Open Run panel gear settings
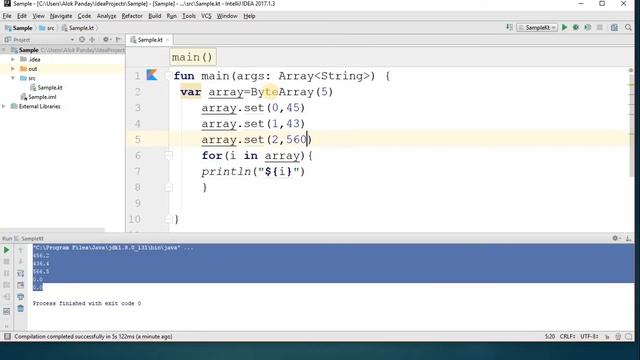The height and width of the screenshot is (360, 640). (616, 238)
